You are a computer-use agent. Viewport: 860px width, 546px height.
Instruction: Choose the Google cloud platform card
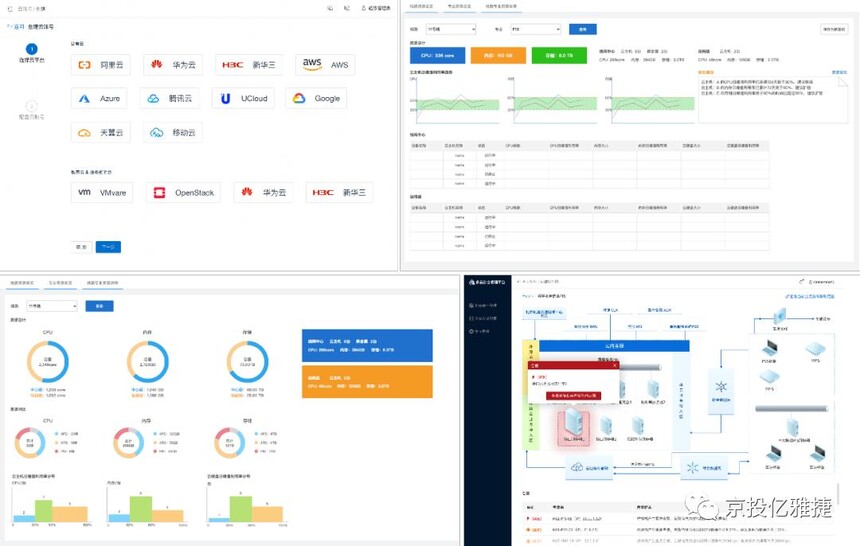pos(316,98)
